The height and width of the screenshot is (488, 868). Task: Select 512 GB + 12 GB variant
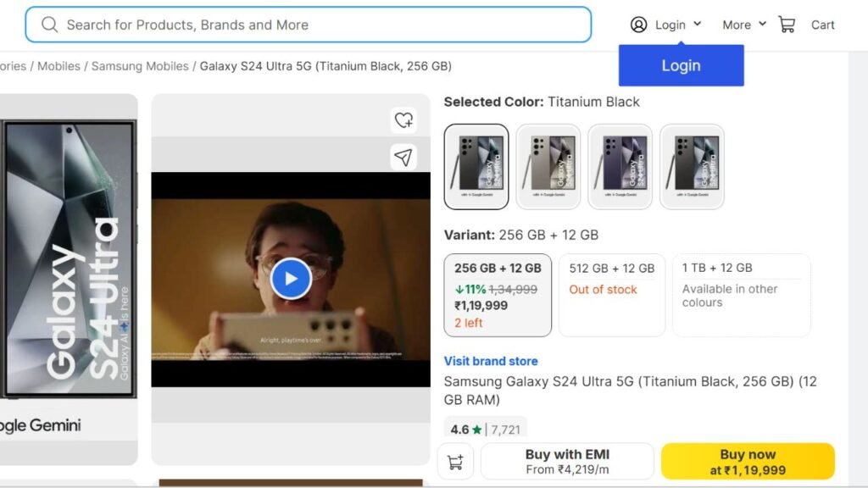[x=612, y=295]
